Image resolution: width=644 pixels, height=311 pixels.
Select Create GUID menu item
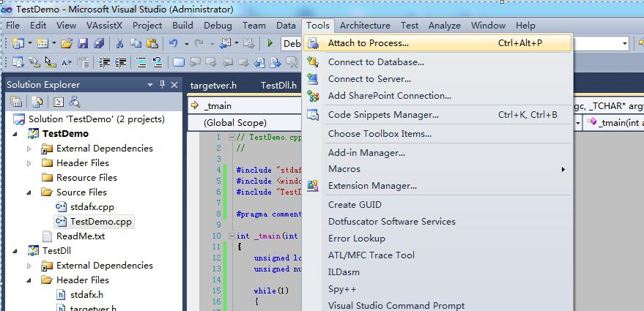(x=437, y=205)
